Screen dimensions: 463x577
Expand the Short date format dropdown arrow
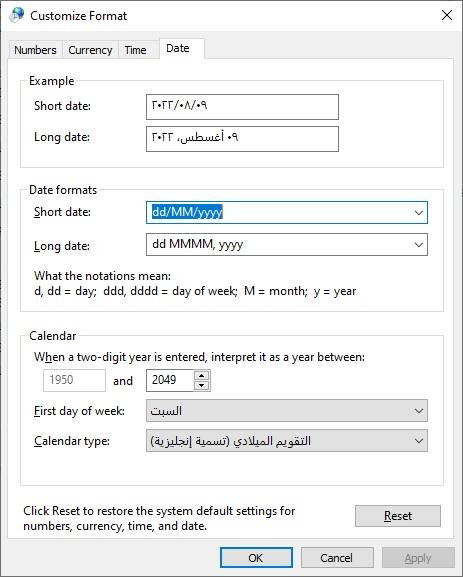pos(418,212)
